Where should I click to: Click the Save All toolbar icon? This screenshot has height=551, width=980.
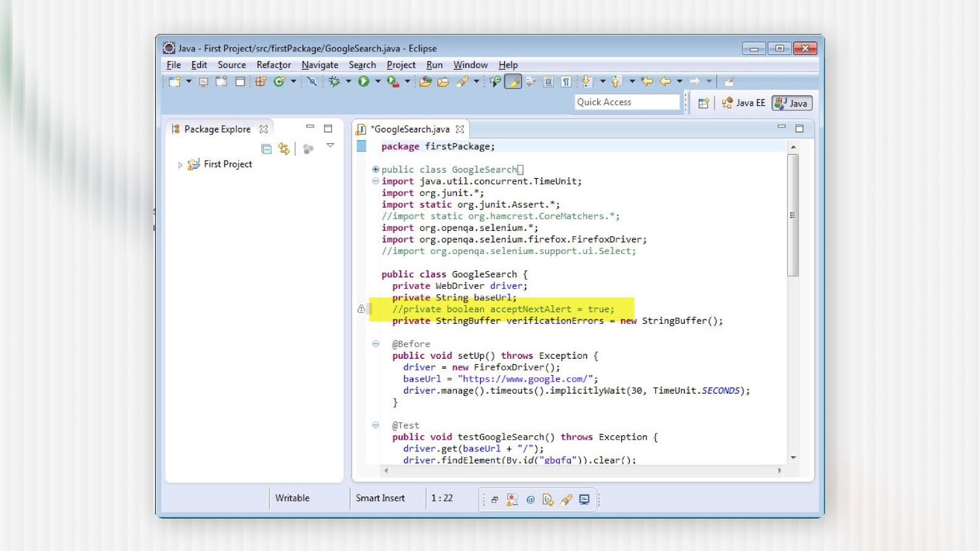pos(221,81)
